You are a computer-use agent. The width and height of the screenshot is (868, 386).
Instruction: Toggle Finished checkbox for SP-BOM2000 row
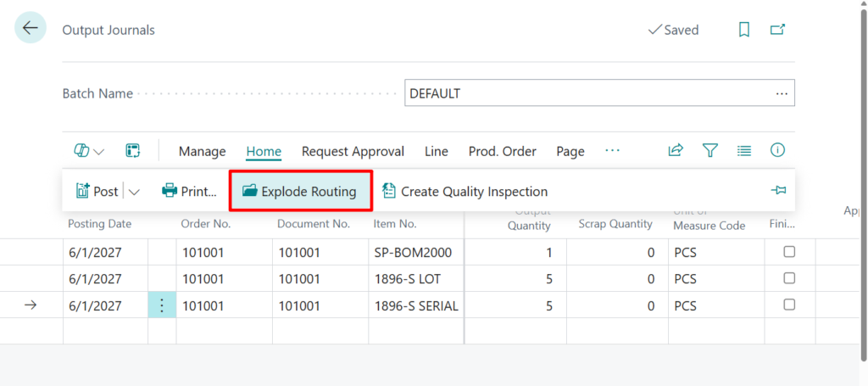pyautogui.click(x=789, y=252)
